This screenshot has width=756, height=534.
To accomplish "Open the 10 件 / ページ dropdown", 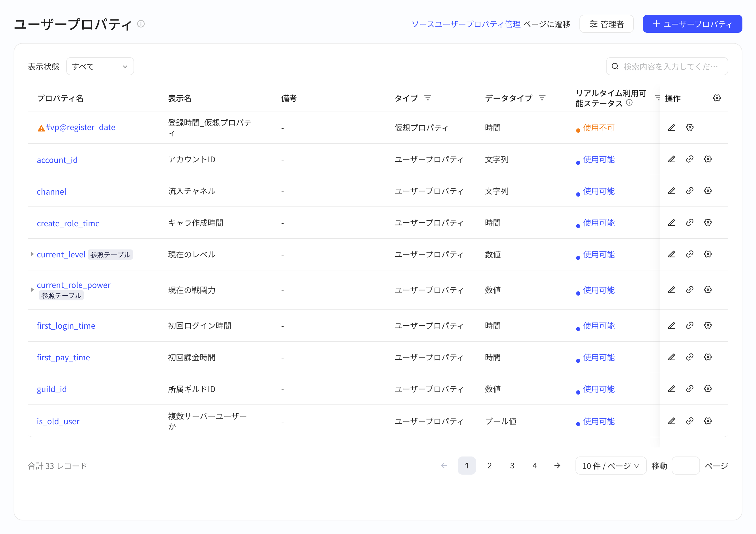I will [611, 466].
